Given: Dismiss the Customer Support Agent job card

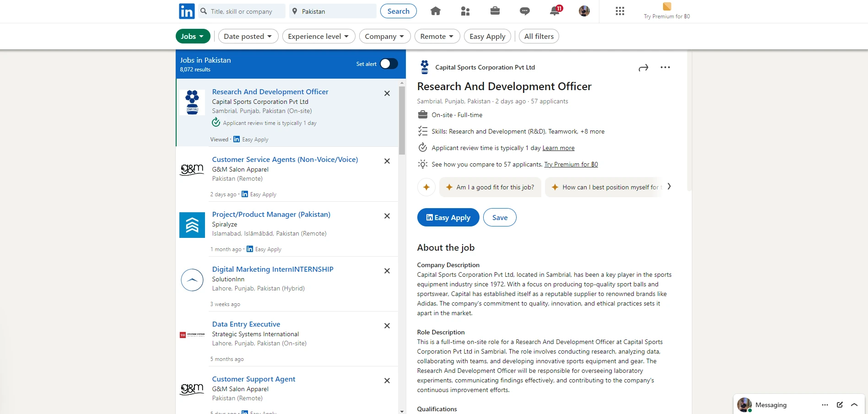Looking at the screenshot, I should 387,381.
